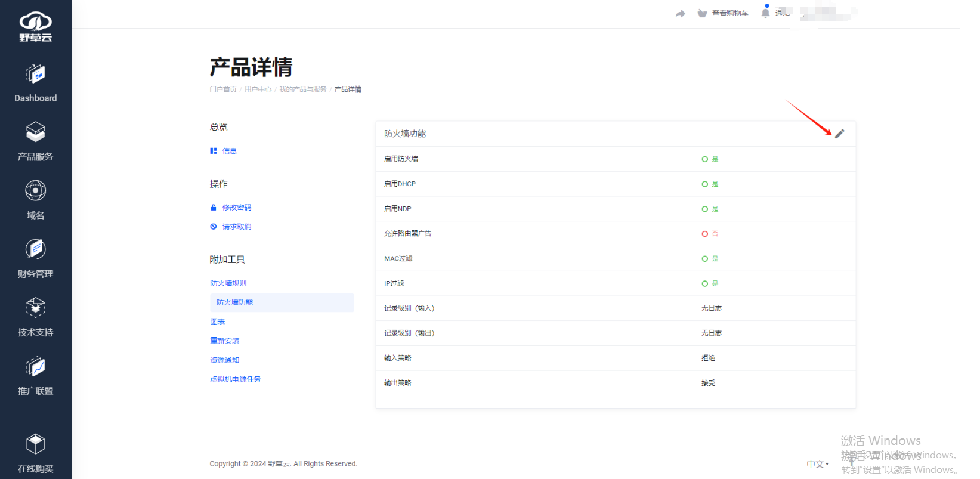Open 技术支持 sidebar section
The height and width of the screenshot is (479, 980).
(36, 317)
